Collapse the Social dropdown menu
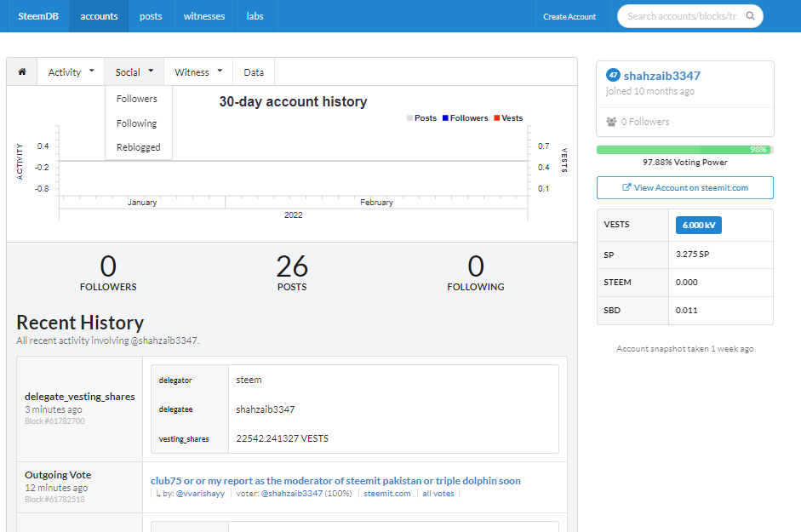The width and height of the screenshot is (801, 532). coord(134,72)
